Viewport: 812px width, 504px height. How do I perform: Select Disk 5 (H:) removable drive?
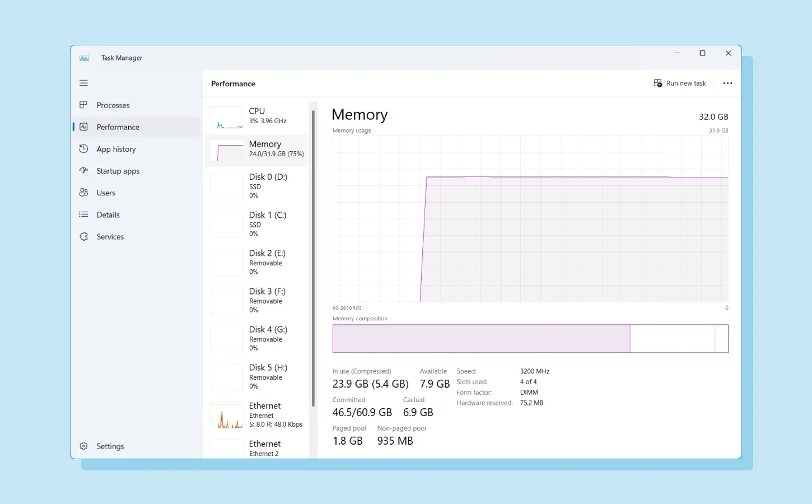coord(258,376)
